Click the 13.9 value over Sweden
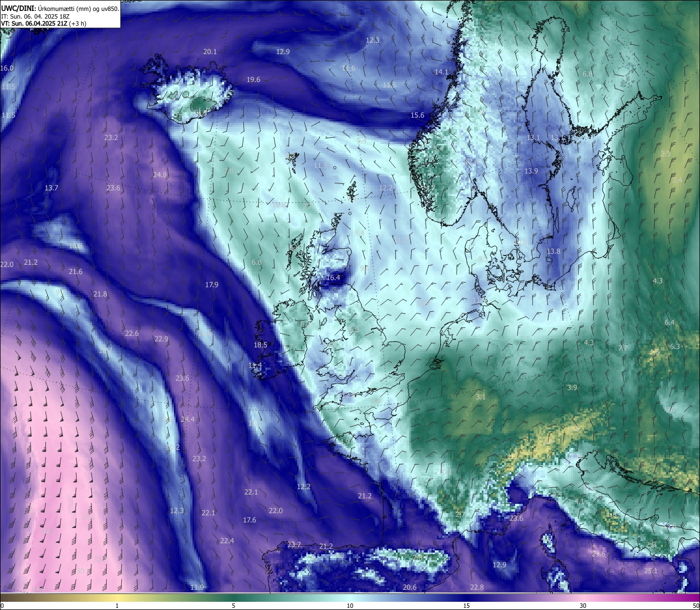The image size is (700, 610). coord(531,171)
